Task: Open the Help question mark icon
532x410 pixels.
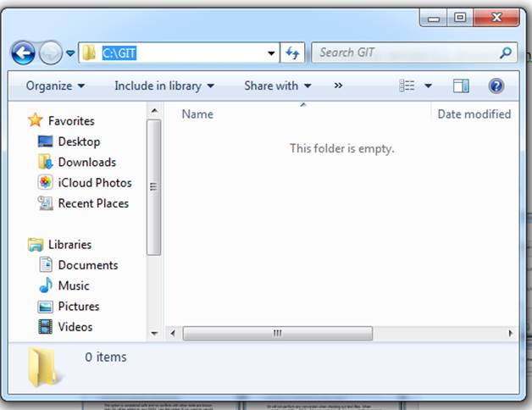Action: point(496,86)
